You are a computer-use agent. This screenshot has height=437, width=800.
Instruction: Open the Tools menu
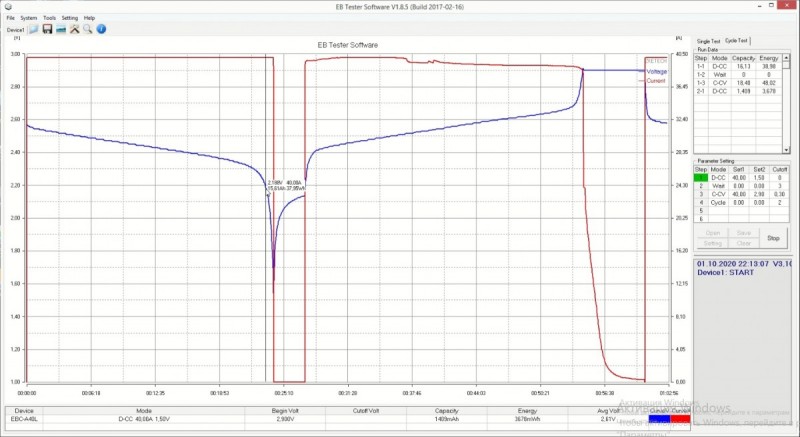49,18
